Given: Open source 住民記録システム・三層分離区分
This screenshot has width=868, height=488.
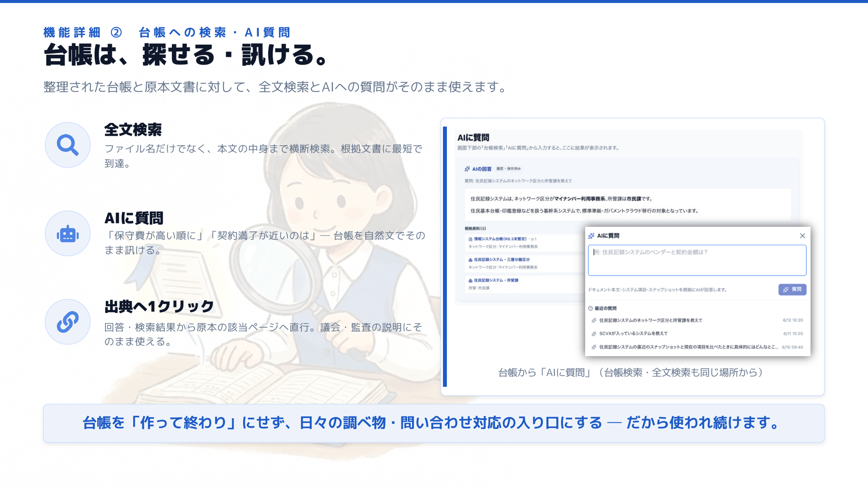Looking at the screenshot, I should coord(502,260).
